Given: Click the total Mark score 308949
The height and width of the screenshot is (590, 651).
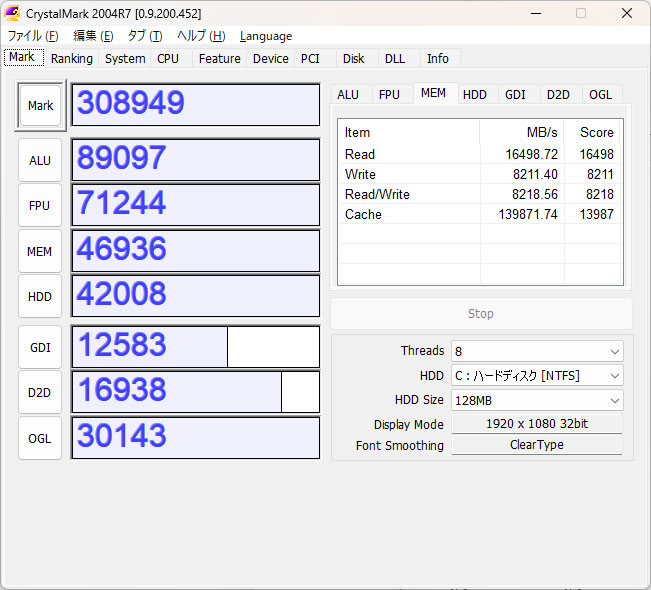Looking at the screenshot, I should (x=196, y=105).
